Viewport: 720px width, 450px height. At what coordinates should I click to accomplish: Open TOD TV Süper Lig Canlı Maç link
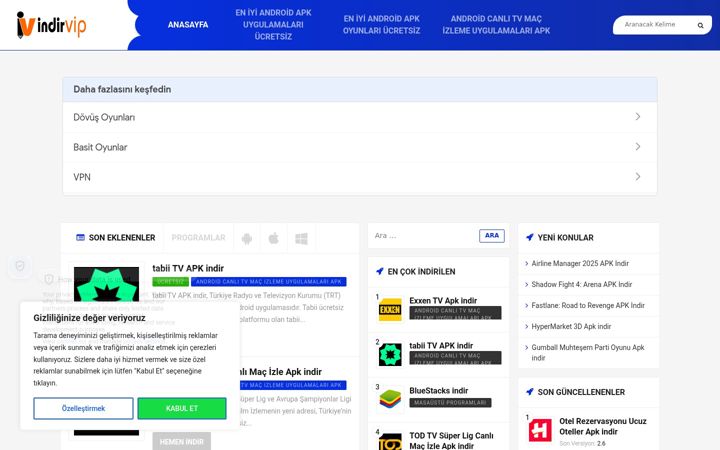point(451,440)
